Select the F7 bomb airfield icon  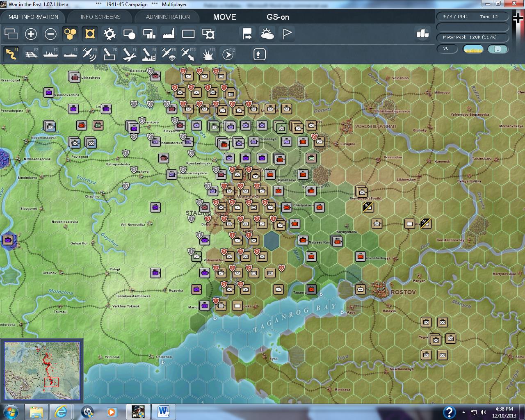129,54
